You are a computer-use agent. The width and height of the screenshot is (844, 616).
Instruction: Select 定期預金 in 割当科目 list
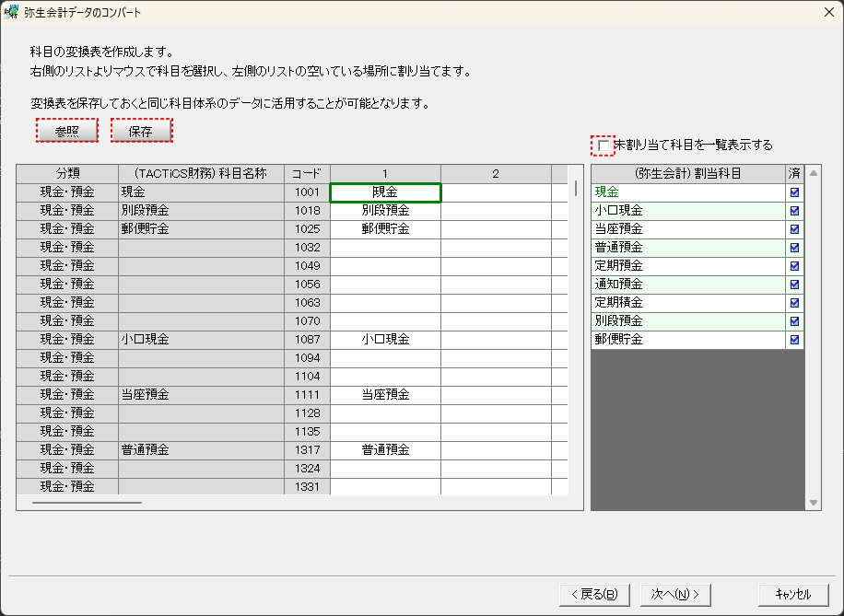click(x=688, y=266)
